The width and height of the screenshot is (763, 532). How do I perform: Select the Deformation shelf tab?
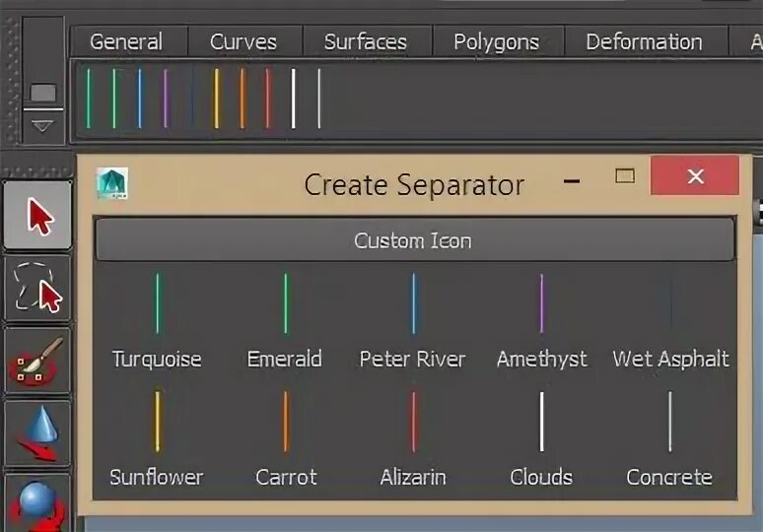(644, 42)
